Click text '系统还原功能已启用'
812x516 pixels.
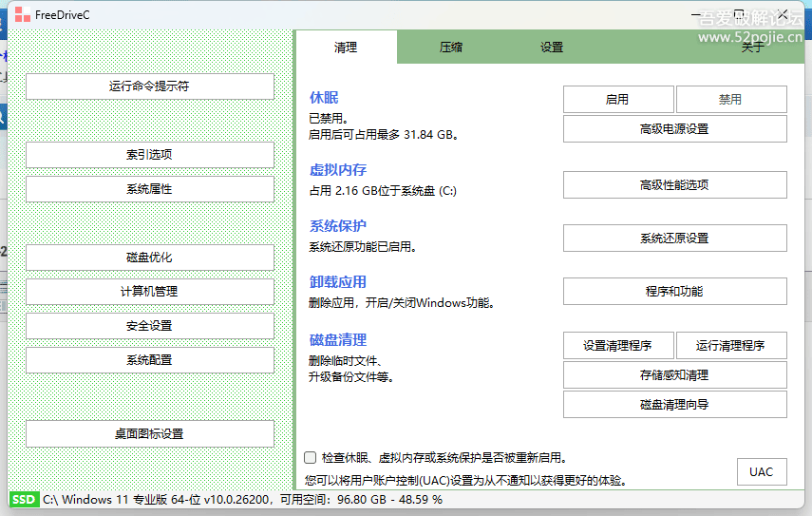(x=363, y=247)
